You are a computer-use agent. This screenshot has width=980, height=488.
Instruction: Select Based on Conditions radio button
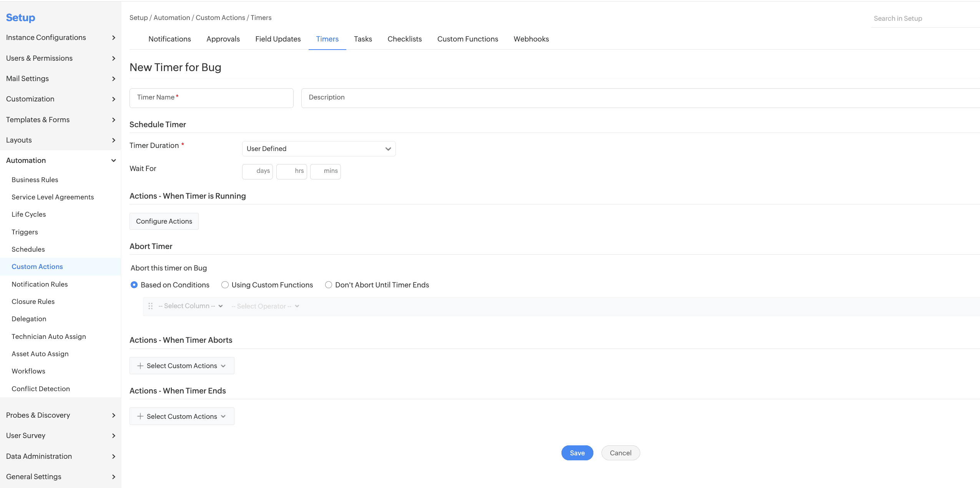click(x=134, y=285)
